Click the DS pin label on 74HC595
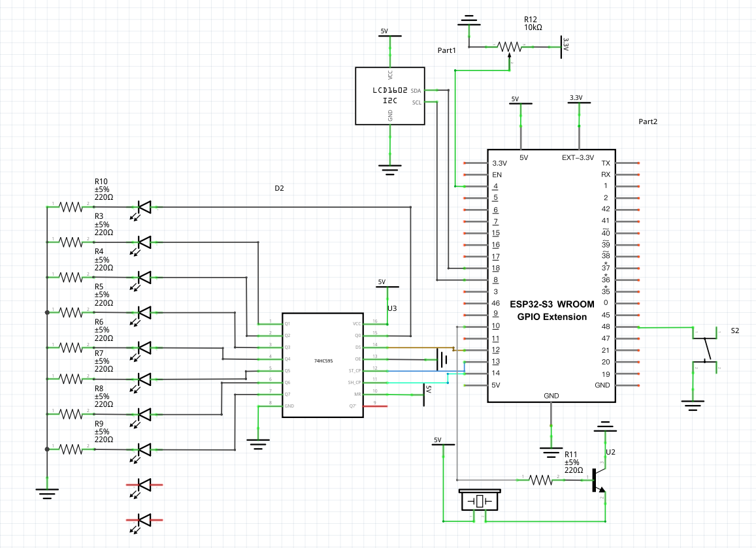Viewport: 756px width, 548px height. click(358, 347)
